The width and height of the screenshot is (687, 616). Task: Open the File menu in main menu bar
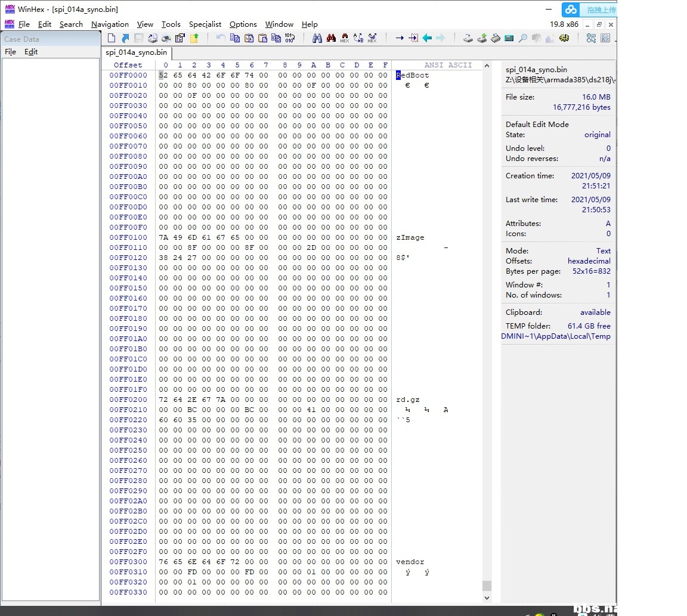[x=24, y=24]
